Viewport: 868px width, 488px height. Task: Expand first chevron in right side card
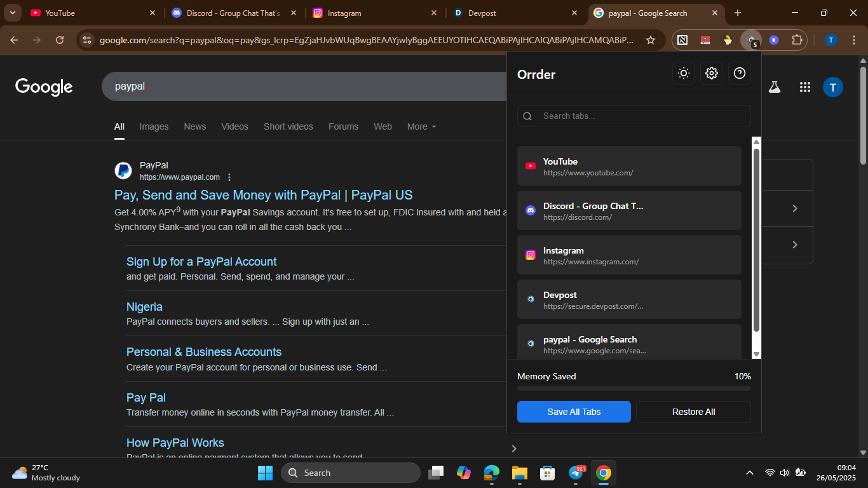click(x=794, y=208)
